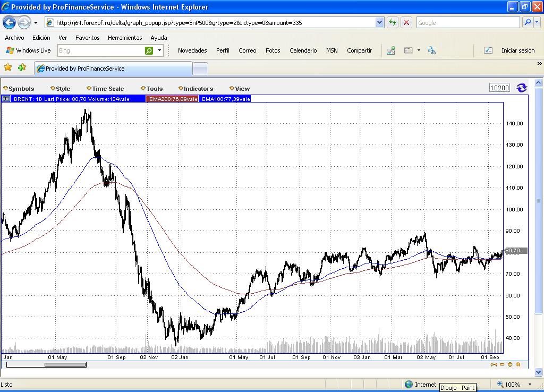Open the Archivo menu

[x=14, y=38]
